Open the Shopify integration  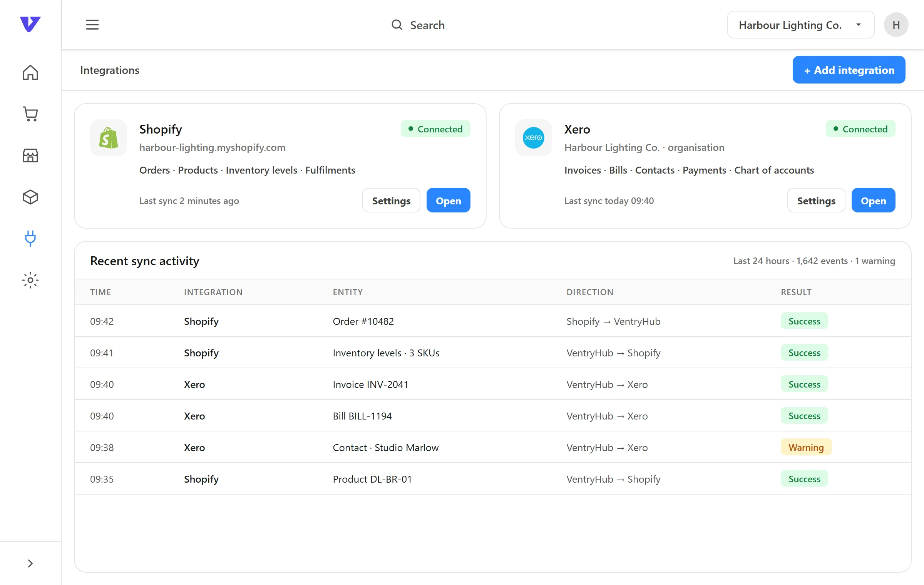[x=449, y=201]
